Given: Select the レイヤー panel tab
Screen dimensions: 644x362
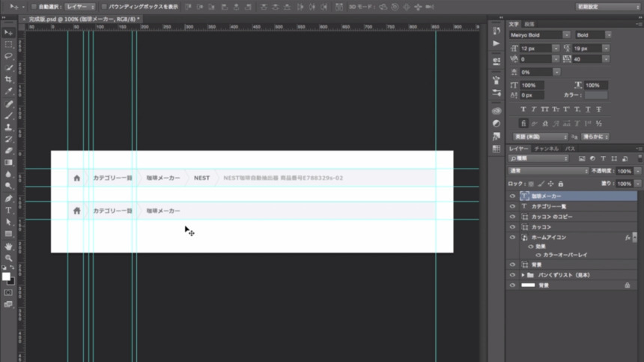Looking at the screenshot, I should pos(519,148).
